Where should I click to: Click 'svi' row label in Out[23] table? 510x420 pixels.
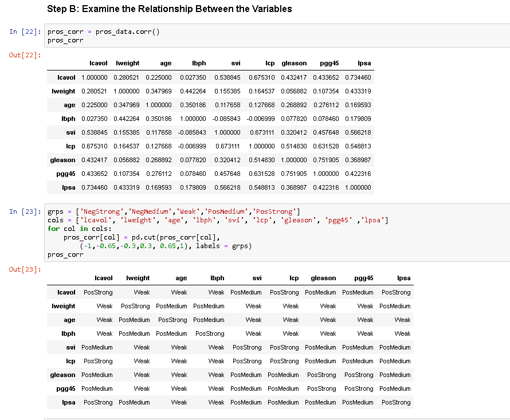click(x=70, y=347)
